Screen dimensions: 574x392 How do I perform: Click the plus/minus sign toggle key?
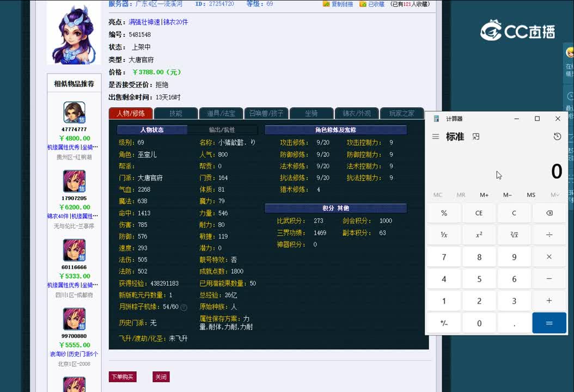444,323
